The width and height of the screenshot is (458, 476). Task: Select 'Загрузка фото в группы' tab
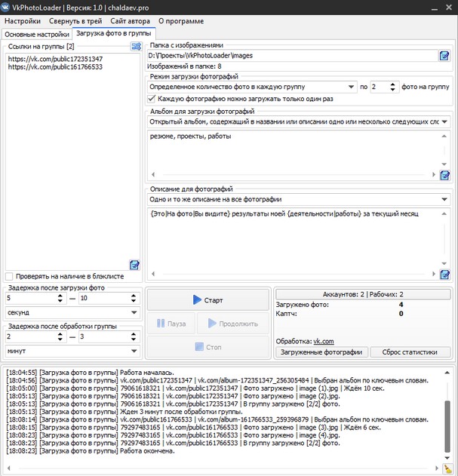114,33
